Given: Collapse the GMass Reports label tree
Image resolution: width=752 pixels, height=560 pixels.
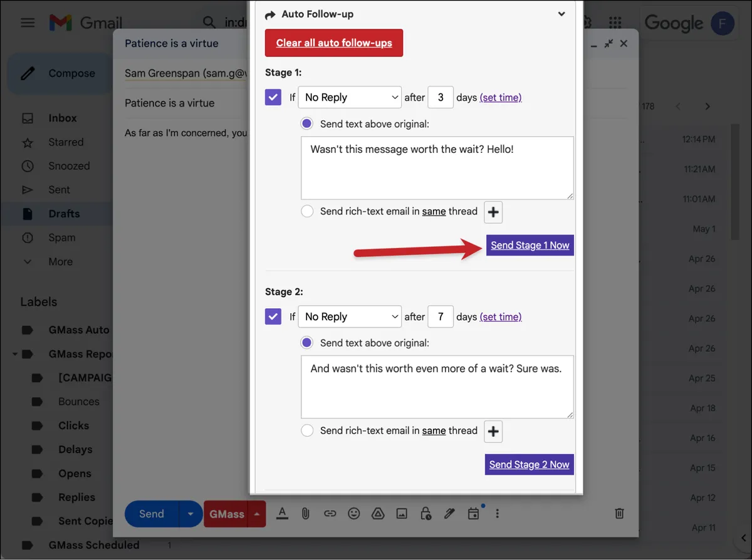Looking at the screenshot, I should pos(14,354).
